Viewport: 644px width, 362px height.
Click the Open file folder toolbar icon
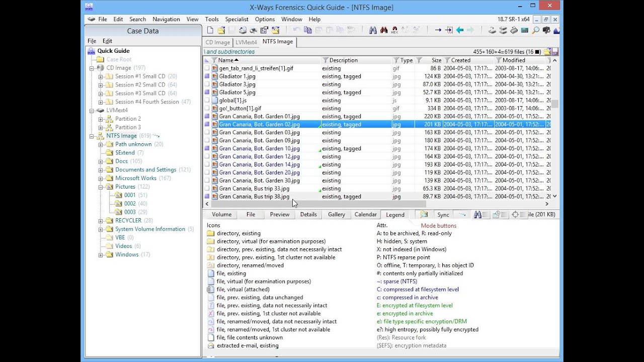[221, 30]
